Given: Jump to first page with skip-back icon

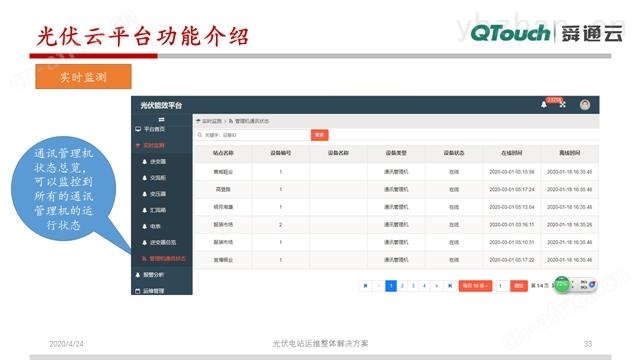Looking at the screenshot, I should (x=365, y=286).
